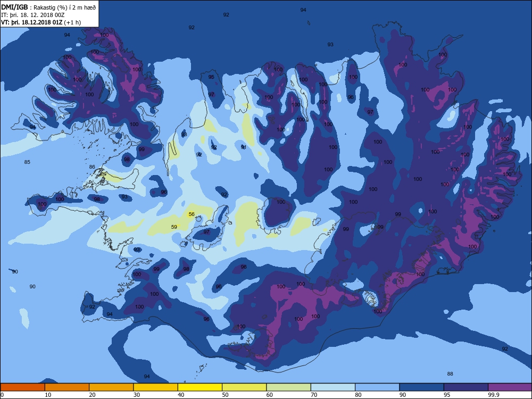Click the orange 10–20 legend swatch
The image size is (532, 399).
tap(67, 387)
